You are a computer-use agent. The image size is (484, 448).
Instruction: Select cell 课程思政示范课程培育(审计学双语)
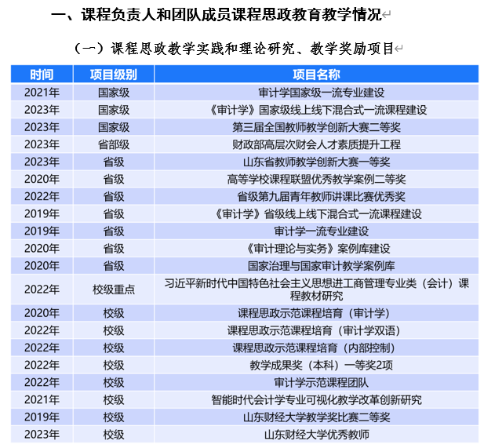point(316,330)
